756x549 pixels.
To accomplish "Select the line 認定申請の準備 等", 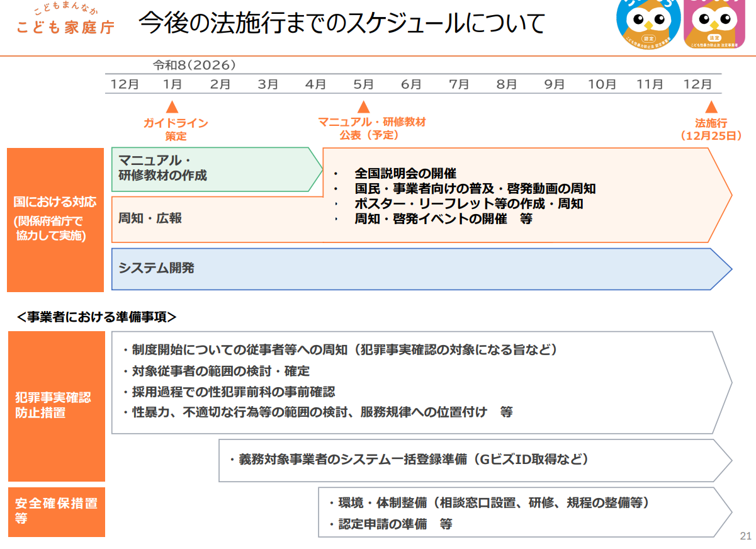I will [x=390, y=524].
